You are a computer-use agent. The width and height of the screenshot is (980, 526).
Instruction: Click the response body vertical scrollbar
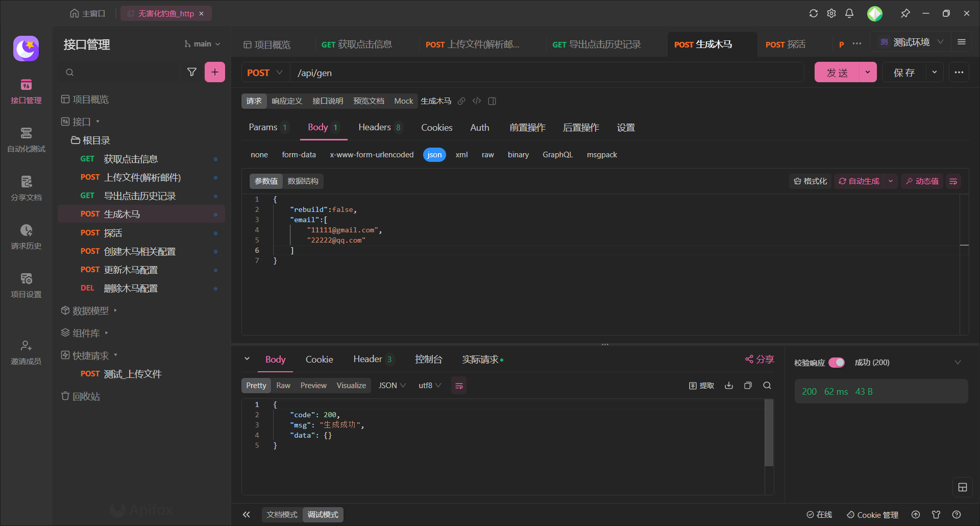(x=769, y=433)
